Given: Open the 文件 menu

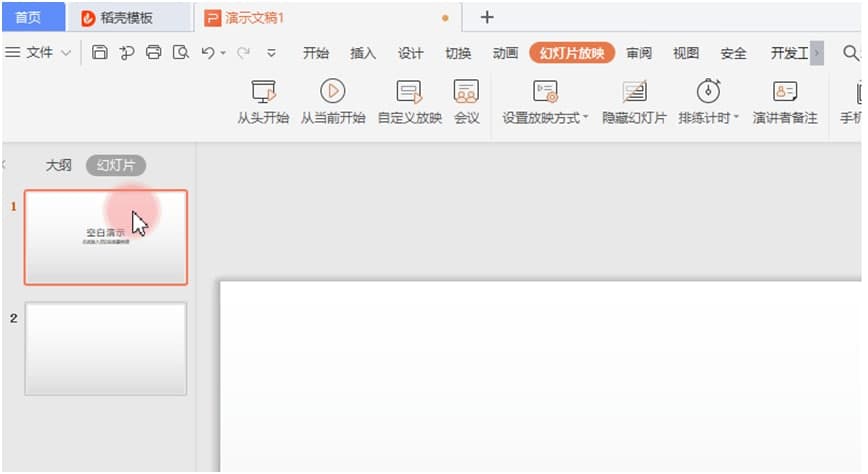Looking at the screenshot, I should pyautogui.click(x=40, y=53).
